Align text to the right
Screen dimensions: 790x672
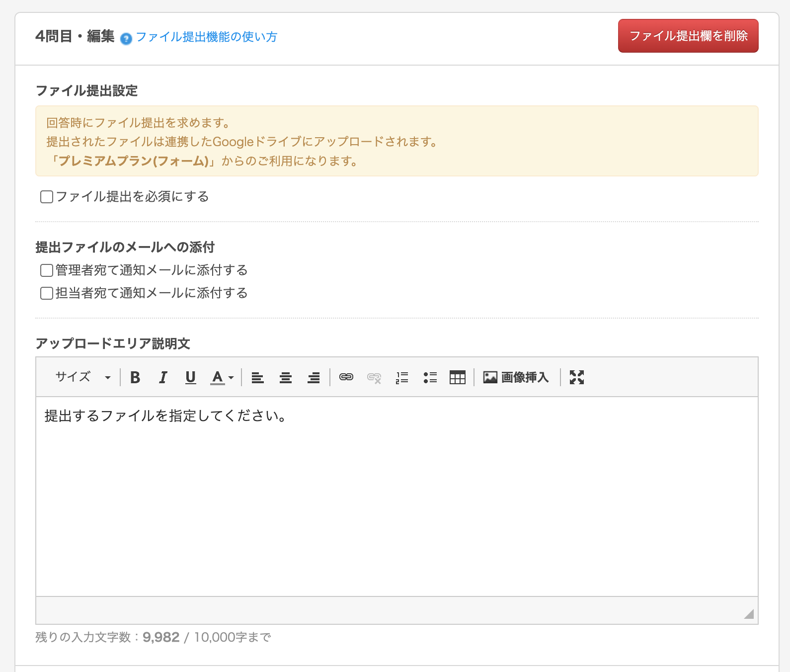pyautogui.click(x=314, y=378)
